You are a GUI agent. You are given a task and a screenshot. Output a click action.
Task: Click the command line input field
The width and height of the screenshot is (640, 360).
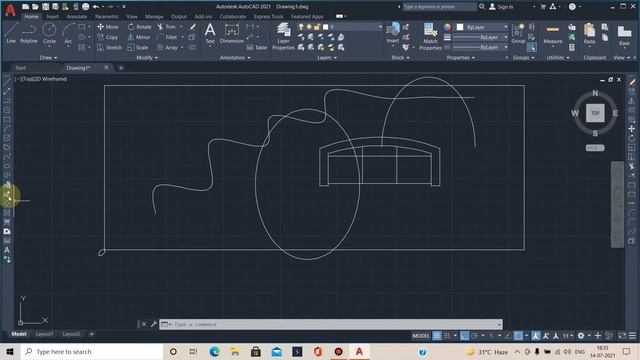331,324
